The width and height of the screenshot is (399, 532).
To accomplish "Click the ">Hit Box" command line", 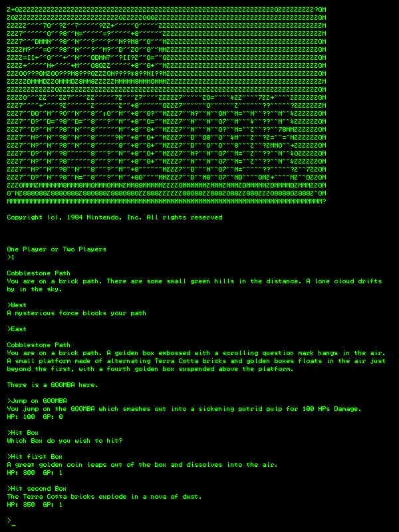I will (23, 433).
